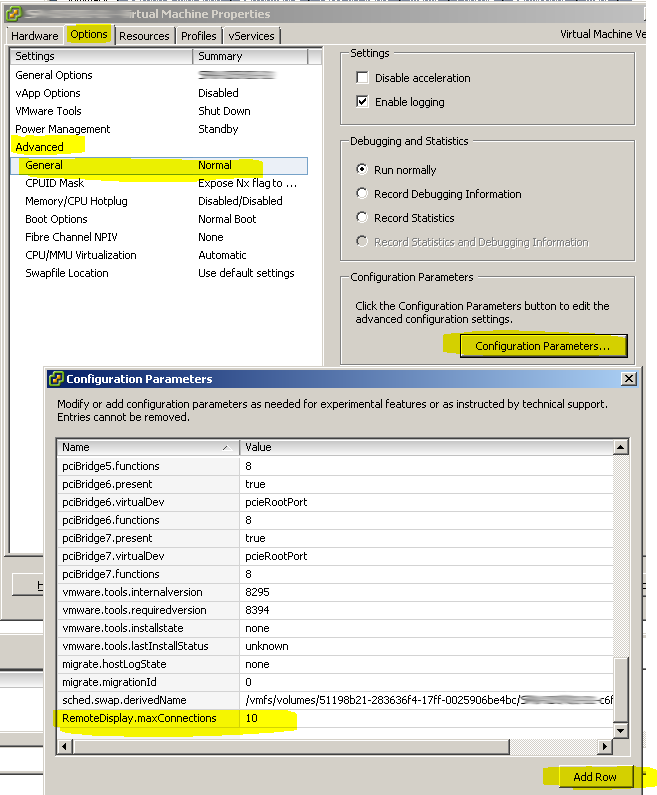Untick the Enable logging checkbox
The width and height of the screenshot is (657, 795).
click(362, 101)
